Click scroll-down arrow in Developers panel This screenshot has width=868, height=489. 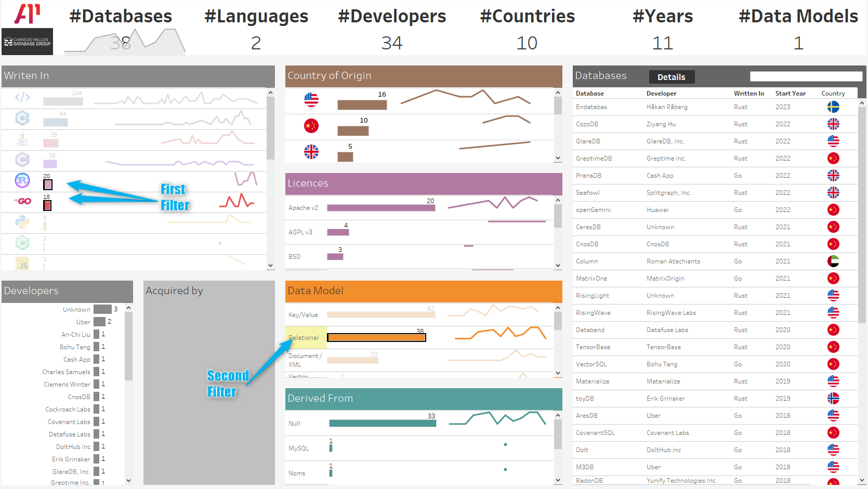[129, 481]
